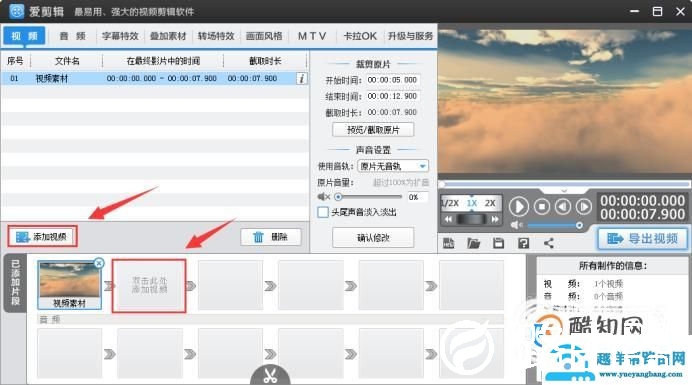Step to the next frame
The image size is (692, 385).
click(x=583, y=207)
